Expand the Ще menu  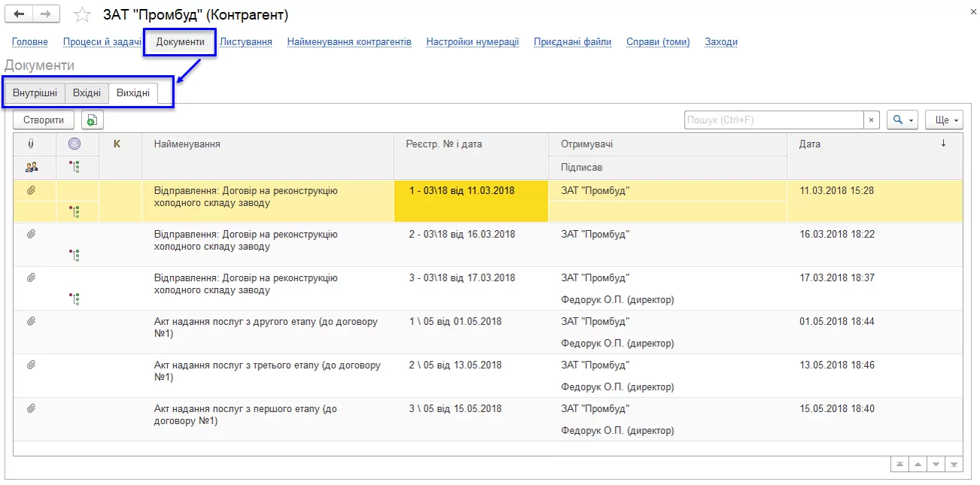coord(946,120)
